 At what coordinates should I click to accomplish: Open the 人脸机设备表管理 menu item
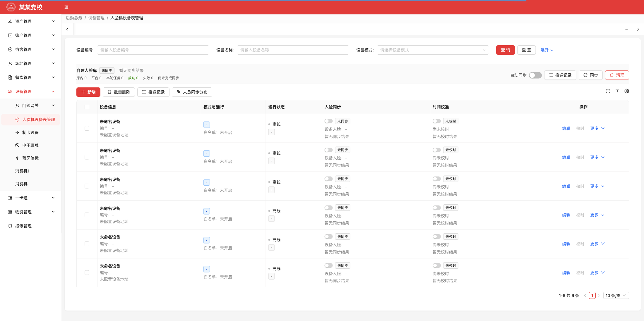[x=31, y=120]
